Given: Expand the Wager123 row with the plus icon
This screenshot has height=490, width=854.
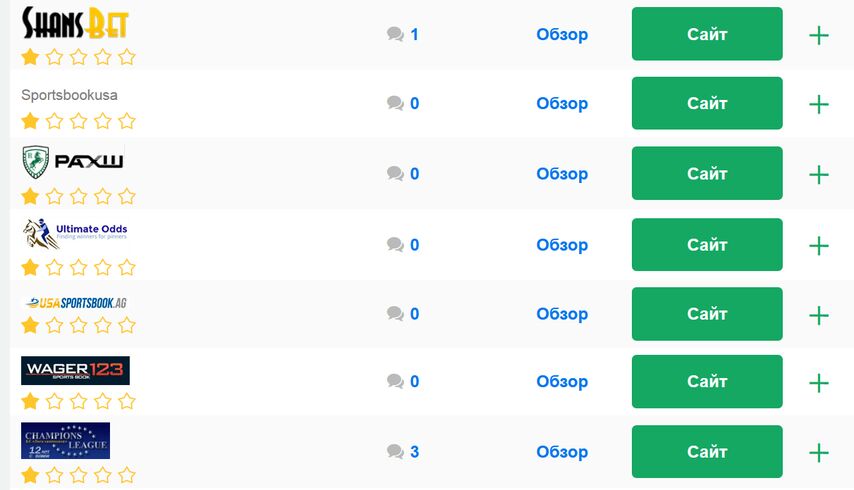Looking at the screenshot, I should click(819, 383).
